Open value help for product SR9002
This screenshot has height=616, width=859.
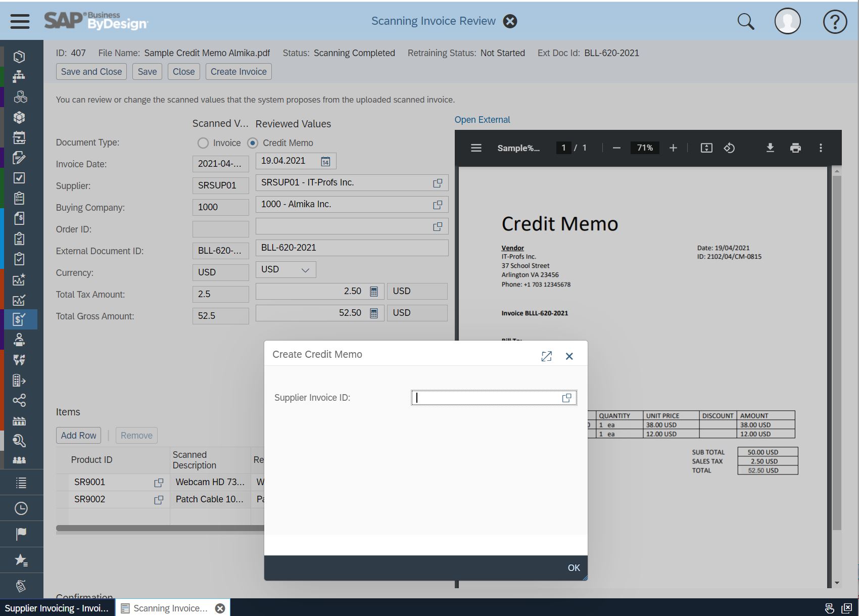pos(159,500)
